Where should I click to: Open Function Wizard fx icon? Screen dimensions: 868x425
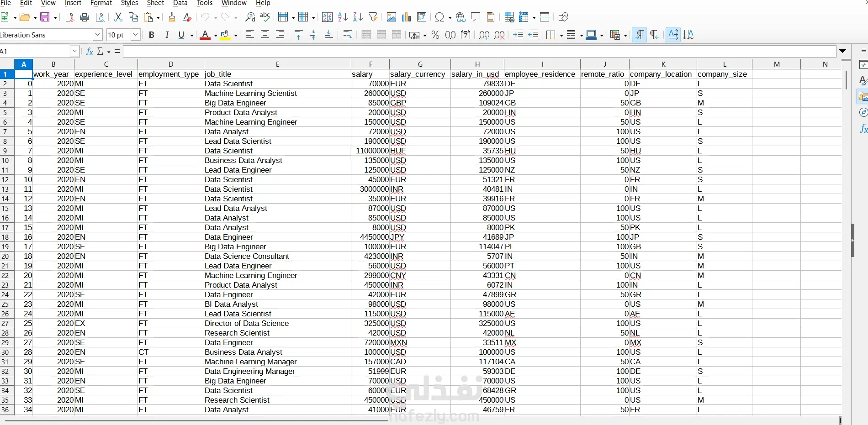pyautogui.click(x=90, y=51)
